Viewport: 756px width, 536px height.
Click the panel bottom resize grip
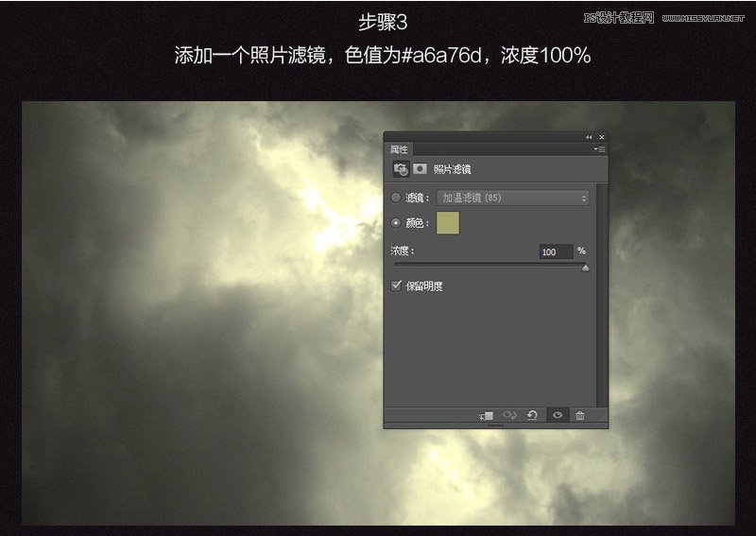496,426
